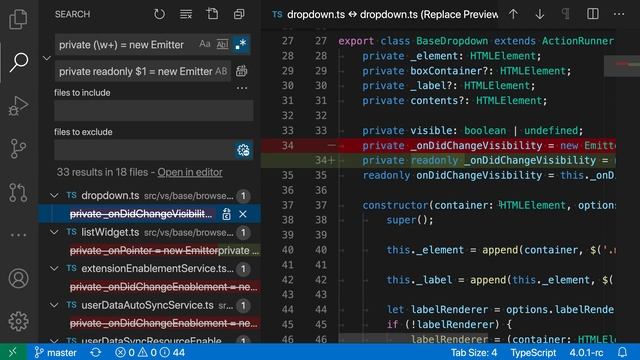Open Source Control view
Image resolution: width=640 pixels, height=360 pixels.
18,149
